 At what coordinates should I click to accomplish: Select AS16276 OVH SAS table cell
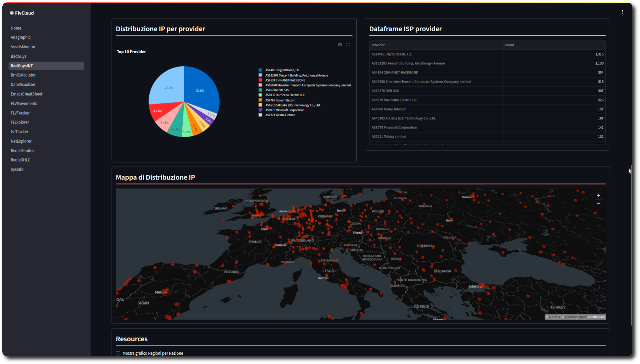coord(436,91)
